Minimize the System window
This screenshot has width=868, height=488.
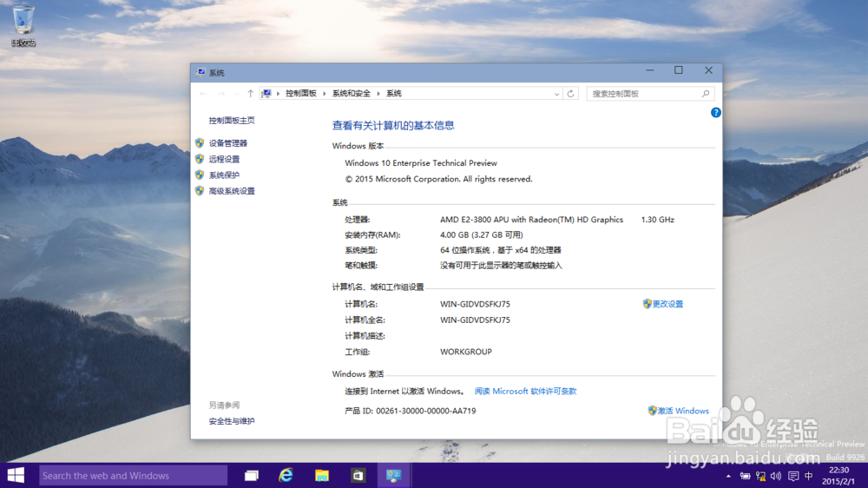(650, 70)
